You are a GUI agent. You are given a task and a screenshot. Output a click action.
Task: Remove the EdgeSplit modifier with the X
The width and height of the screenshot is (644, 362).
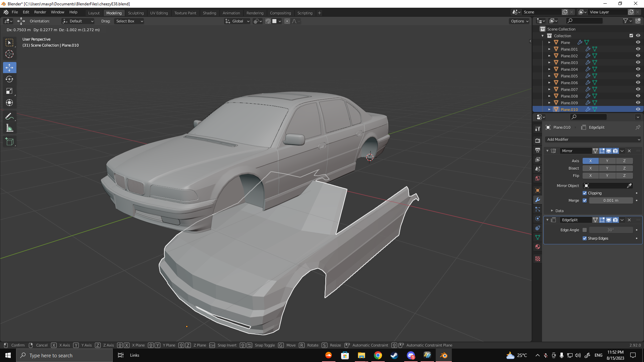pos(629,220)
